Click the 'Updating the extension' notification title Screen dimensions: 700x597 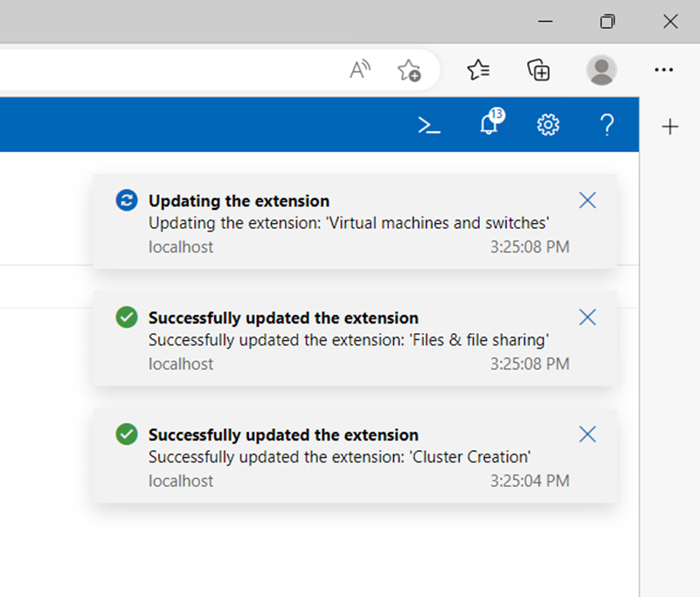tap(239, 201)
